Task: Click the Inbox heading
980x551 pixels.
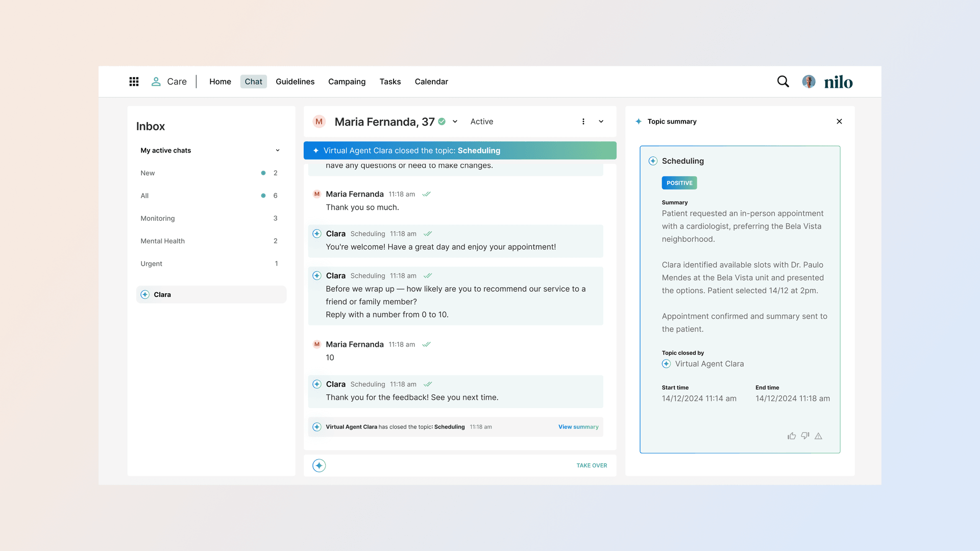Action: [x=151, y=127]
